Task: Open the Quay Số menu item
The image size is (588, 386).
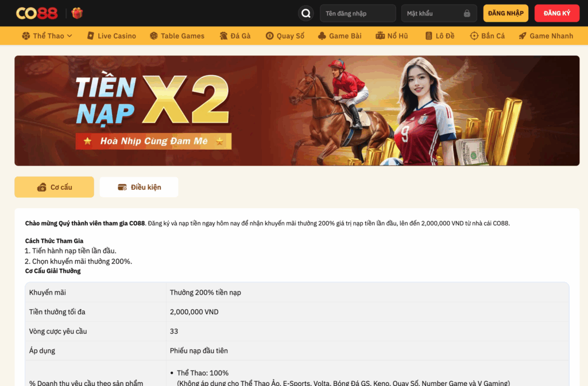Action: [x=285, y=36]
